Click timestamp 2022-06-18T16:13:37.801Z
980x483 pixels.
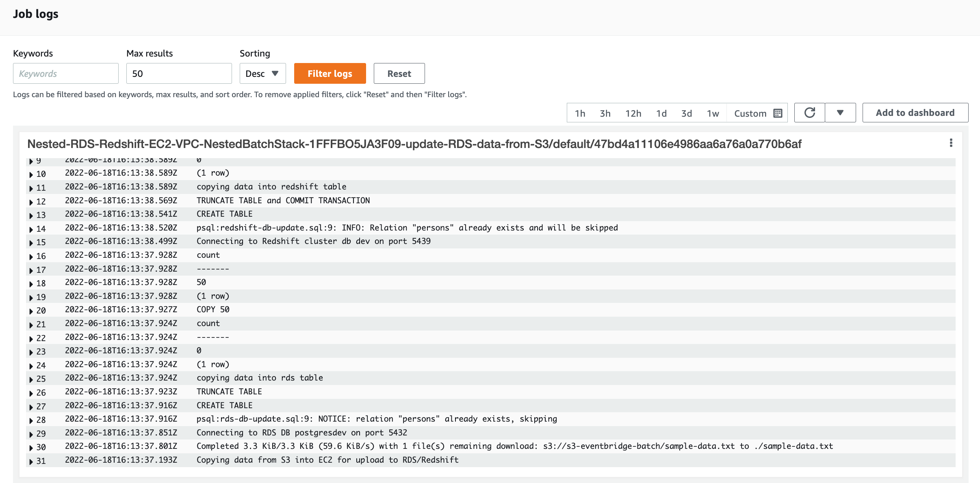(x=121, y=446)
